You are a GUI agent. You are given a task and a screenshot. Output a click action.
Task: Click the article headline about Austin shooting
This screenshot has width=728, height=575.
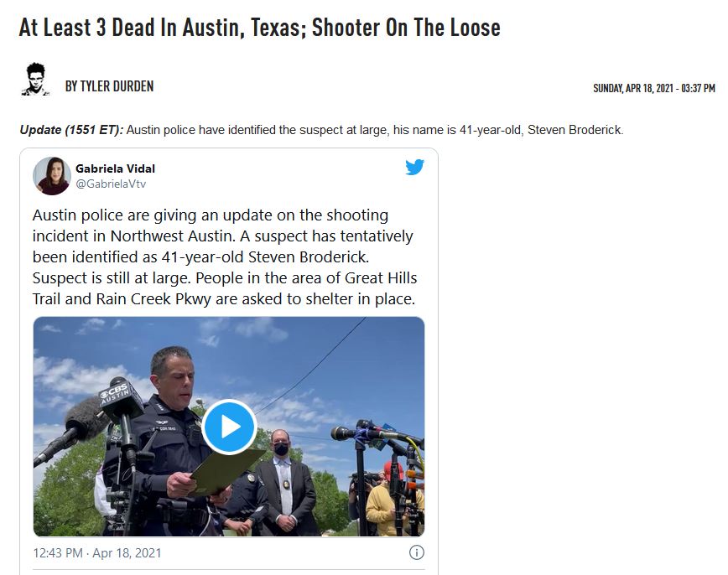pos(259,28)
